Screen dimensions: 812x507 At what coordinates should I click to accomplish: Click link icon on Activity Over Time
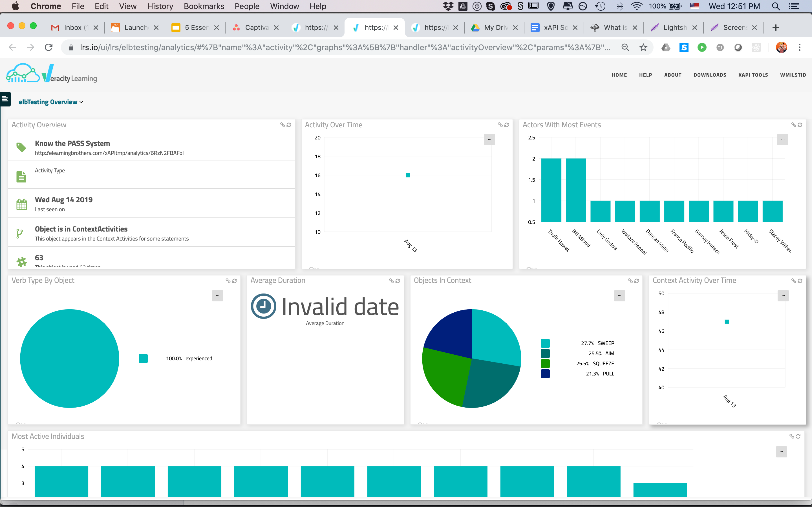pos(500,125)
